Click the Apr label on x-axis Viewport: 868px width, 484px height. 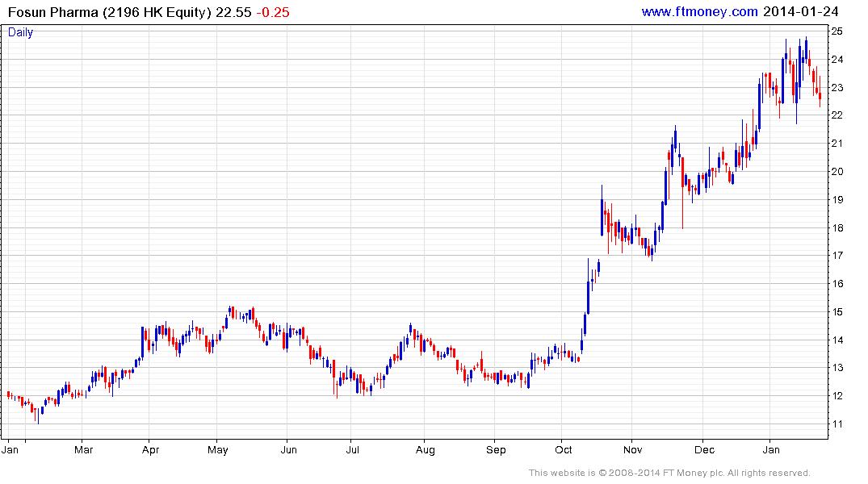click(150, 449)
